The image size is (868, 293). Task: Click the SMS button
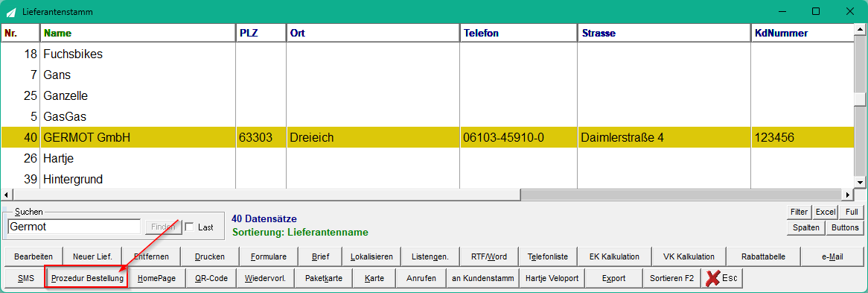(x=25, y=278)
